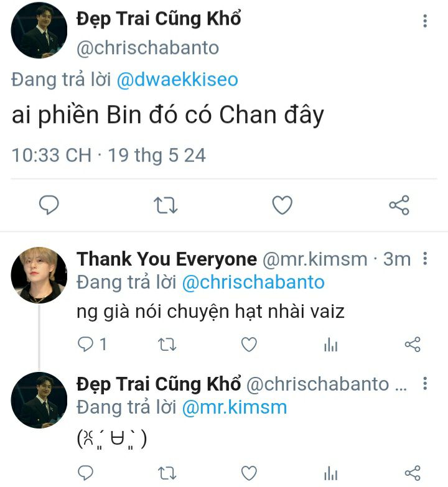Screen dimensions: 448x487
Task: Open options menu on the kaomoji reply
Action: [425, 384]
